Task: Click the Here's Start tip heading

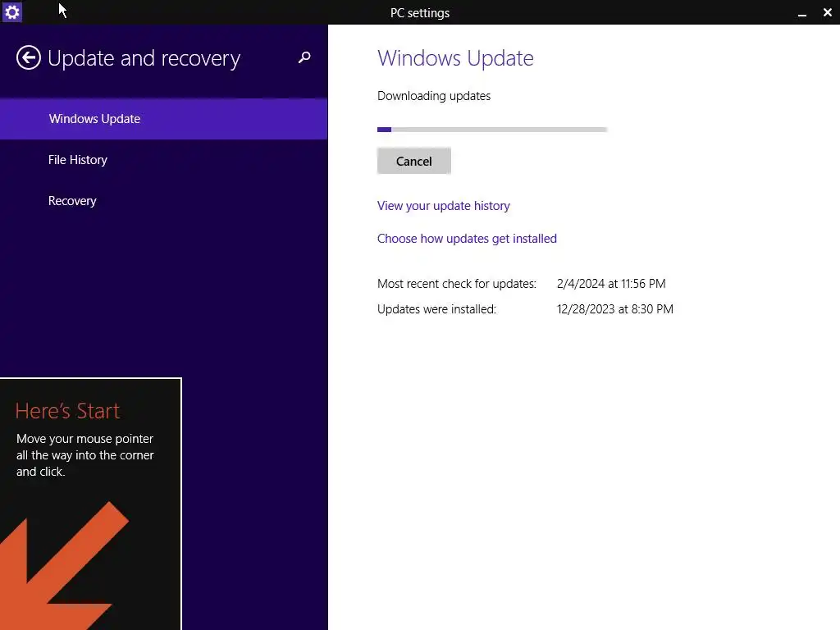Action: click(67, 411)
